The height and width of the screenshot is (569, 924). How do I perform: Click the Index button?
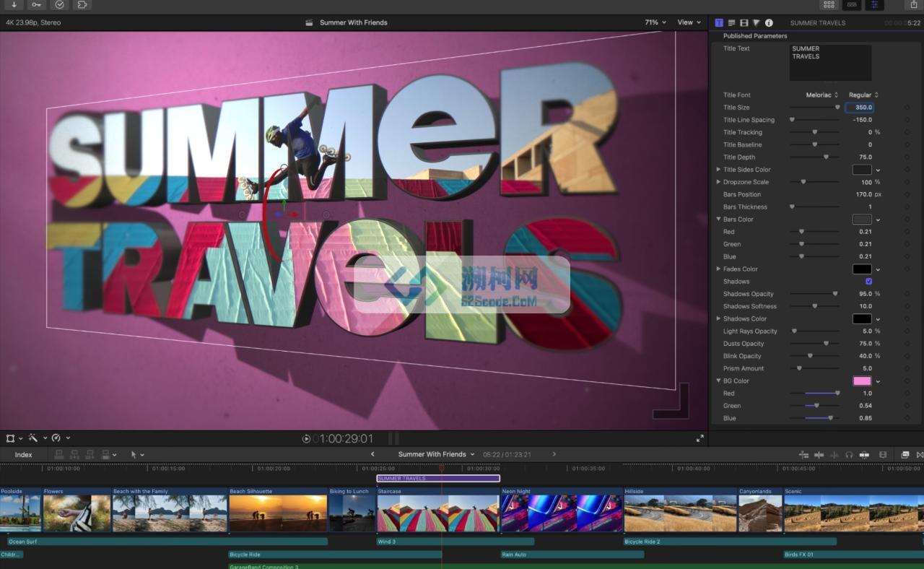point(23,455)
